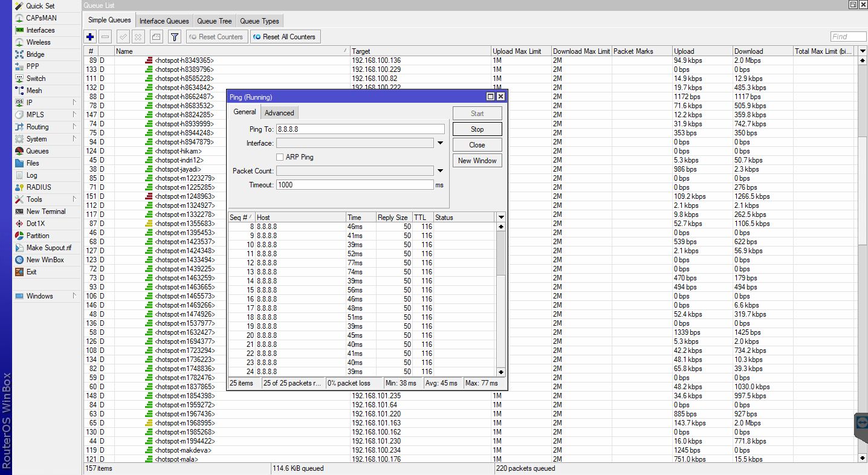Click the Ping To address field
This screenshot has height=475, width=868.
pyautogui.click(x=360, y=129)
